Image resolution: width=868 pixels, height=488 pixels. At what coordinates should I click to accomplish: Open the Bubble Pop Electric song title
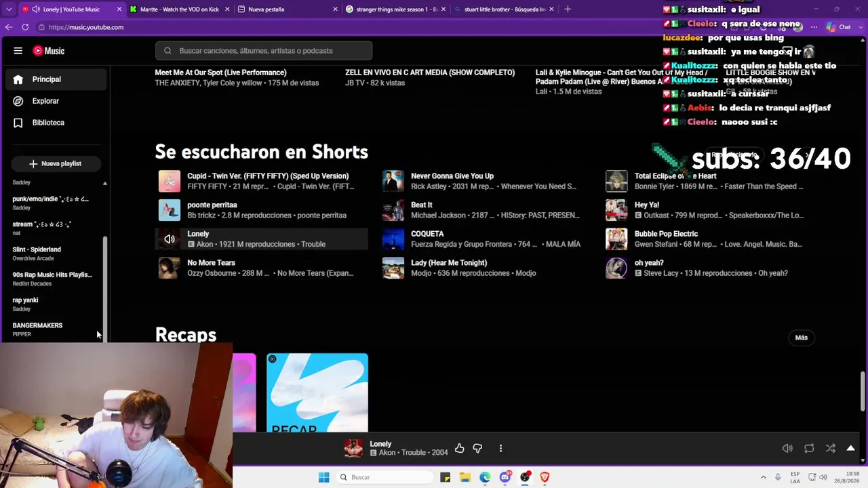(666, 234)
